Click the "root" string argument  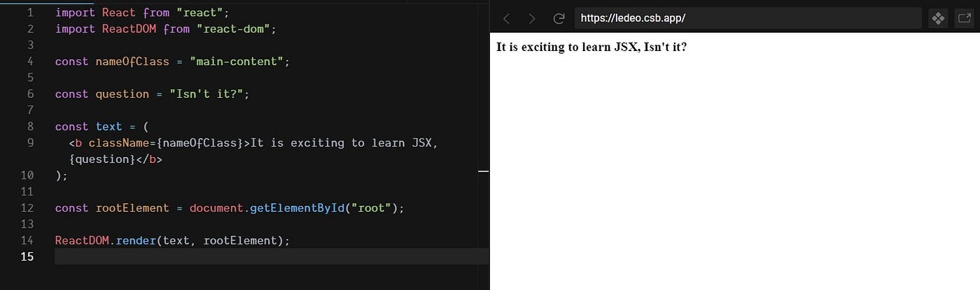[371, 208]
